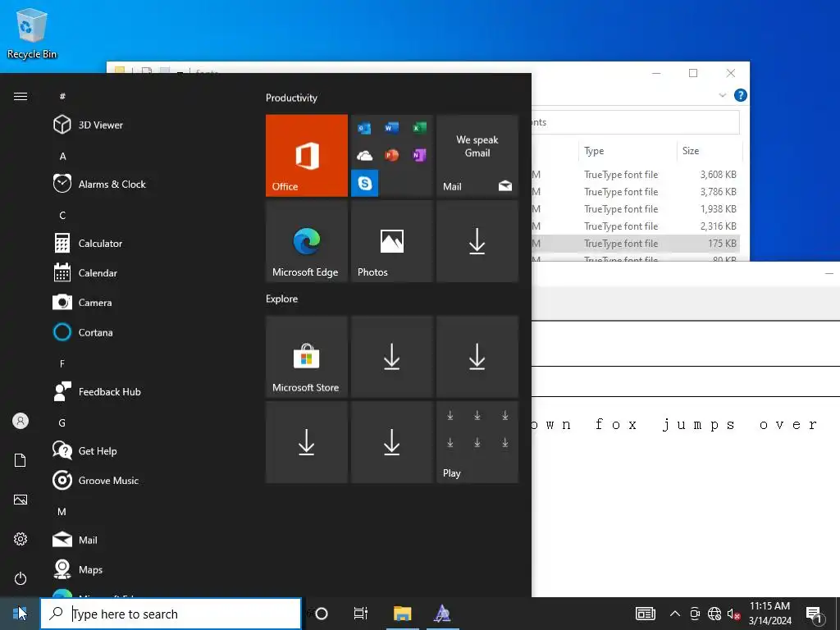Viewport: 840px width, 630px height.
Task: Click the C letter group header
Action: (x=62, y=216)
